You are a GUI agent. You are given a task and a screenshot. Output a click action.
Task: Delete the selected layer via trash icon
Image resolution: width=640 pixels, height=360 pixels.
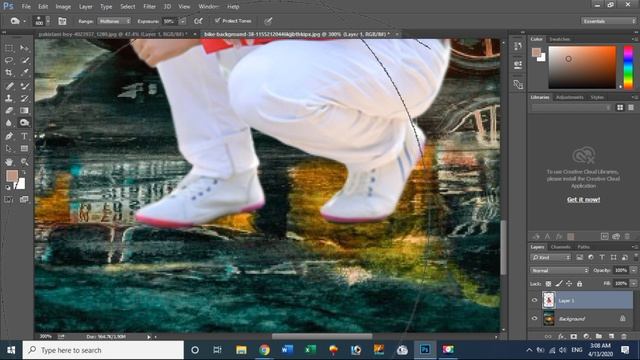coord(624,336)
